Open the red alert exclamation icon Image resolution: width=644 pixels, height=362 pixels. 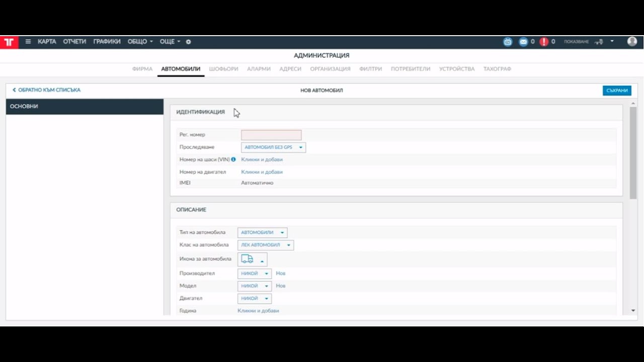pos(544,42)
